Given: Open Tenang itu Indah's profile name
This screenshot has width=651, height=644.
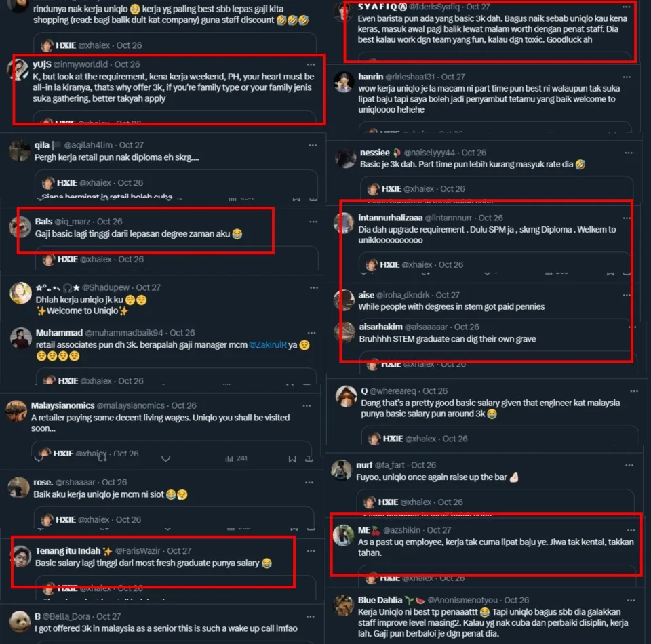Looking at the screenshot, I should tap(68, 551).
